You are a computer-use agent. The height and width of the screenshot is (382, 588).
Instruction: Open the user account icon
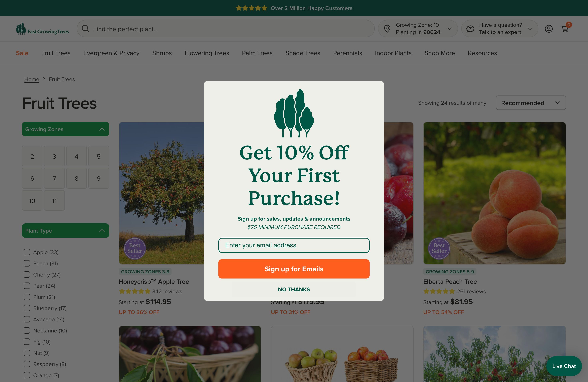548,29
